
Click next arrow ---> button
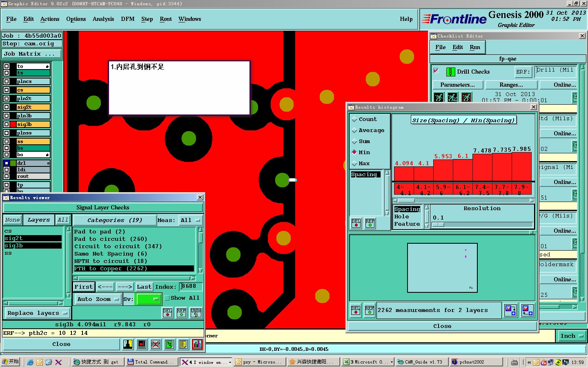[125, 287]
